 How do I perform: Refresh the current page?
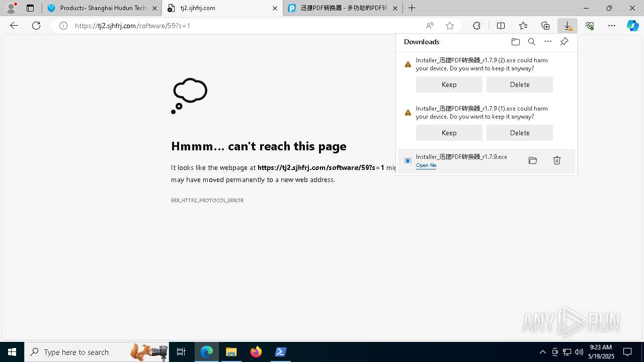click(36, 26)
